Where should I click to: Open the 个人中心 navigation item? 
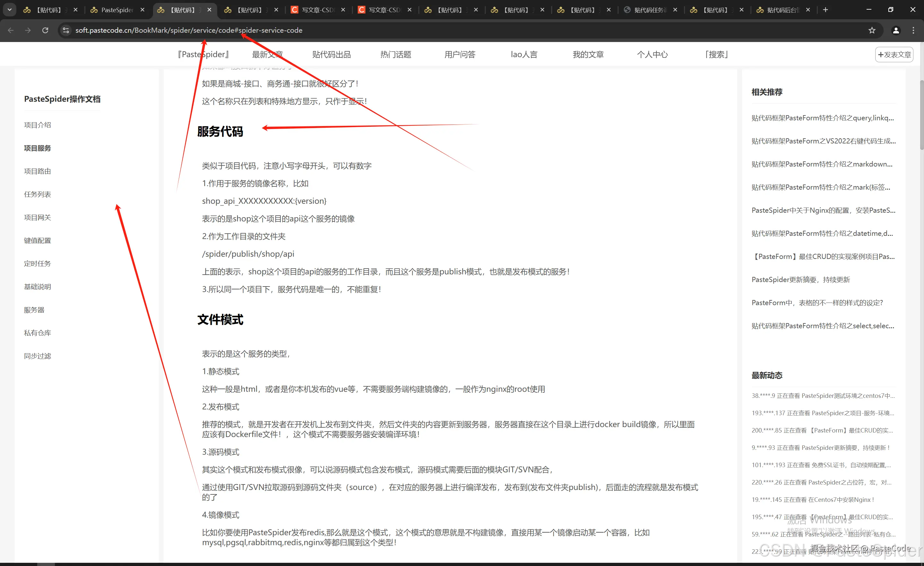pyautogui.click(x=653, y=55)
